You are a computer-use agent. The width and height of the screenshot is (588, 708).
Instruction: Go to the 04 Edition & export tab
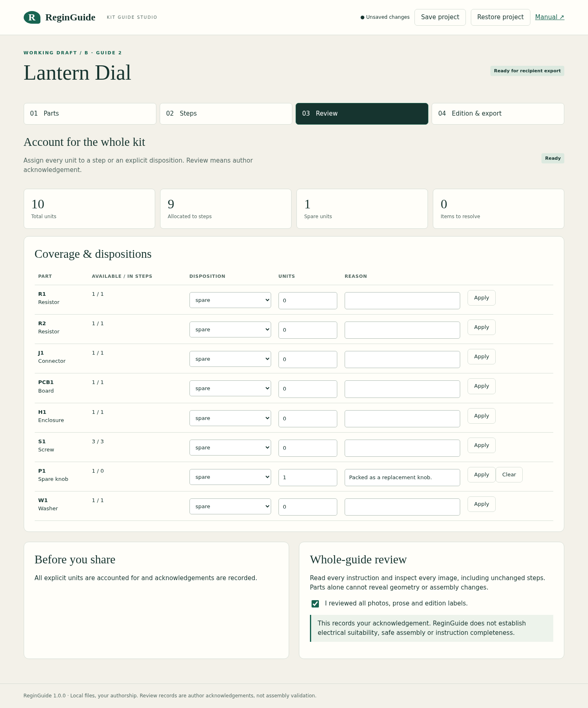(x=498, y=114)
